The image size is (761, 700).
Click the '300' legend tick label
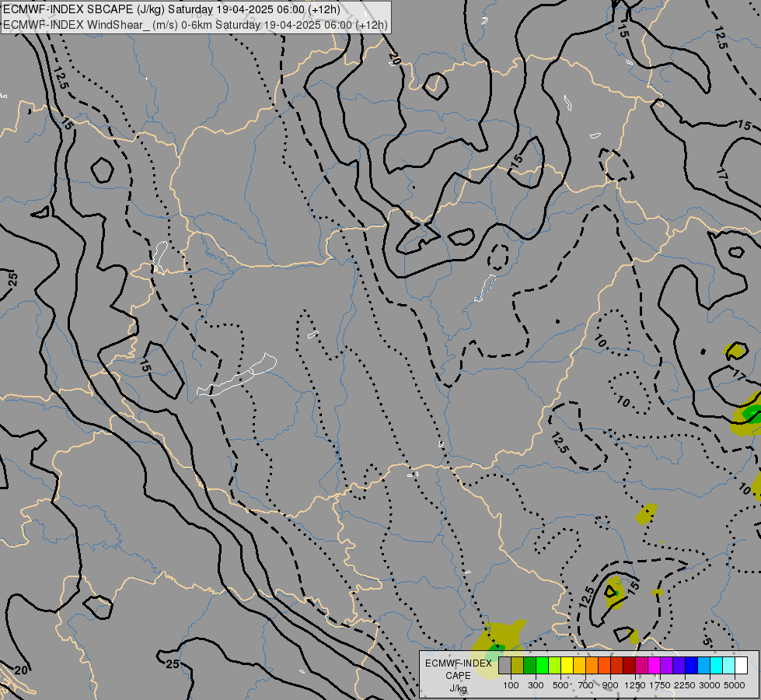536,685
